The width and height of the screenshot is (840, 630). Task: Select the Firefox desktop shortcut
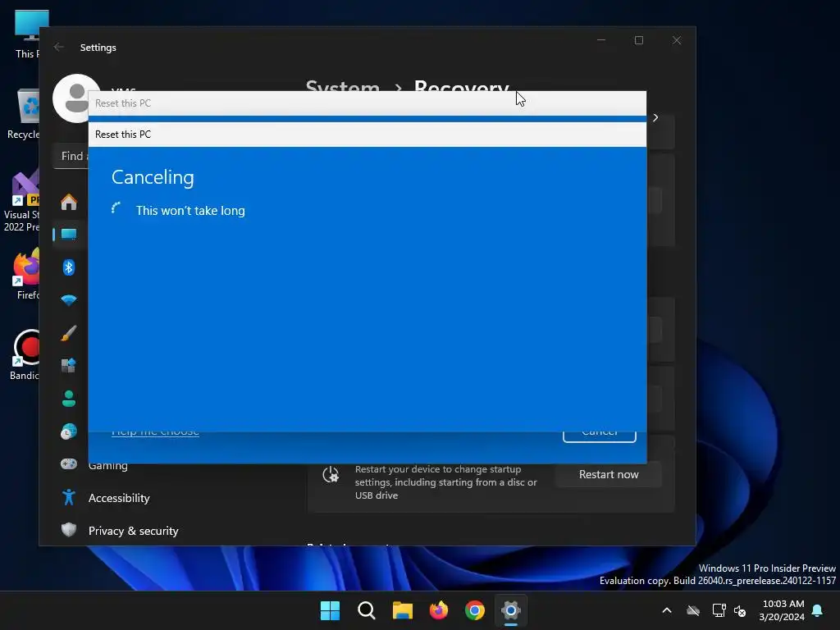26,274
